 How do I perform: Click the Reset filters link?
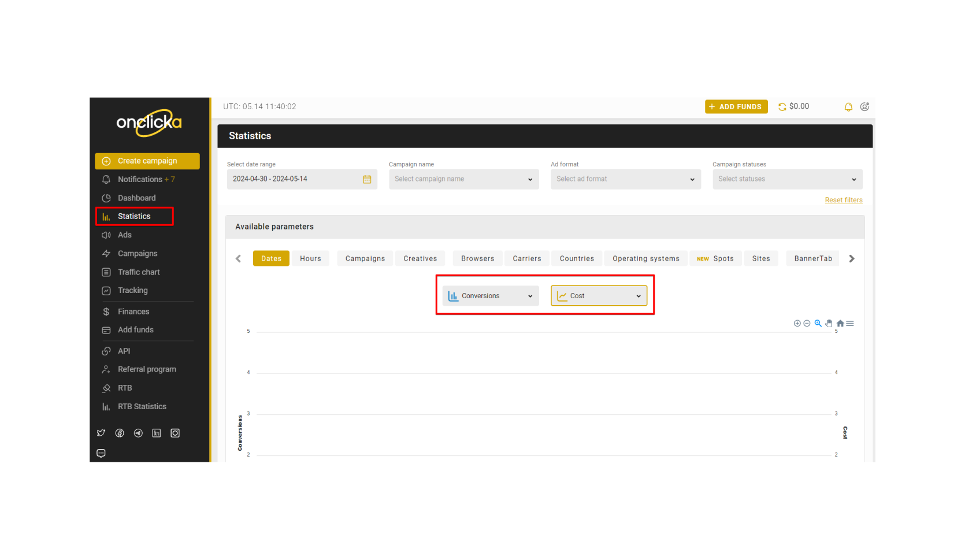point(843,200)
